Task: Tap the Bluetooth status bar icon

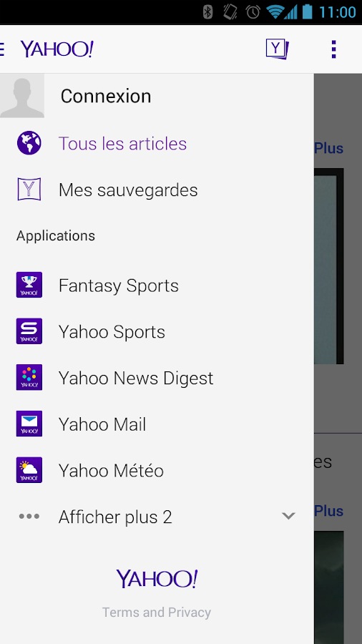Action: [x=208, y=12]
